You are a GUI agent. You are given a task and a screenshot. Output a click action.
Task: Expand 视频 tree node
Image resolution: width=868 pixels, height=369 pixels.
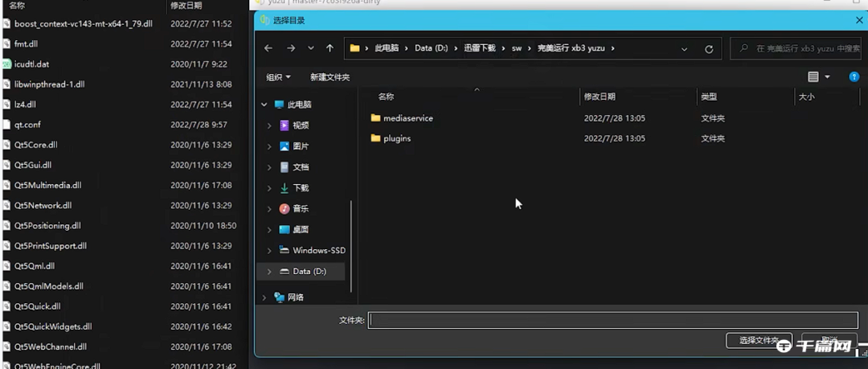click(269, 125)
